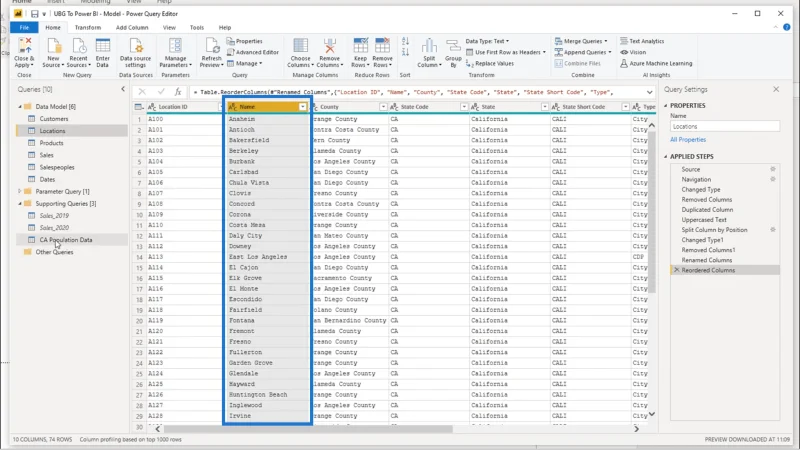800x450 pixels.
Task: Close the Query Settings pane
Action: pyautogui.click(x=776, y=89)
